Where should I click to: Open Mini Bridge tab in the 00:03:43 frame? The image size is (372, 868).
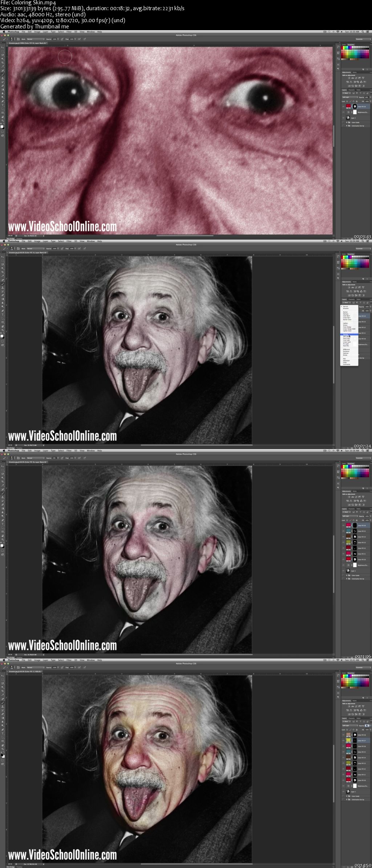(10, 238)
